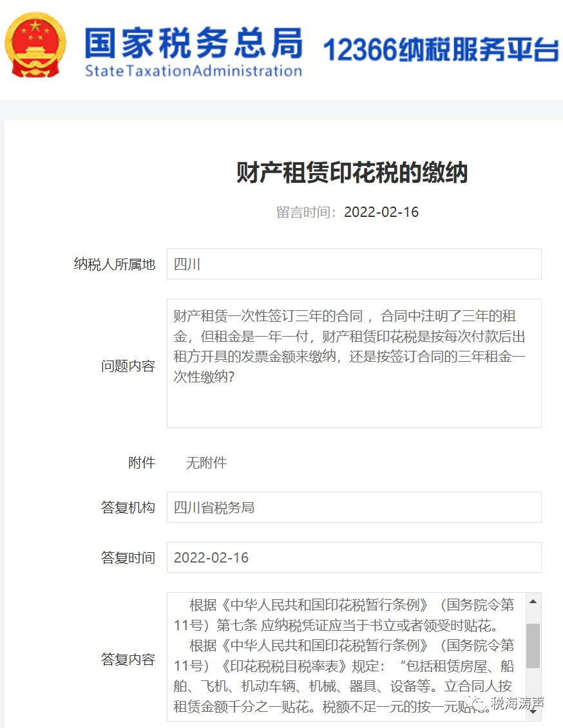
Task: Click the 附件 label
Action: pos(142,463)
